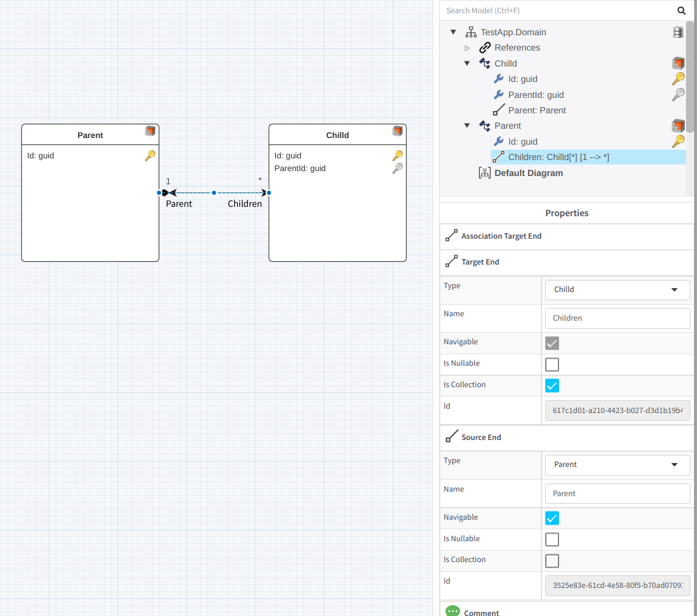Expand the References tree node
Image resolution: width=697 pixels, height=616 pixels.
click(x=467, y=48)
